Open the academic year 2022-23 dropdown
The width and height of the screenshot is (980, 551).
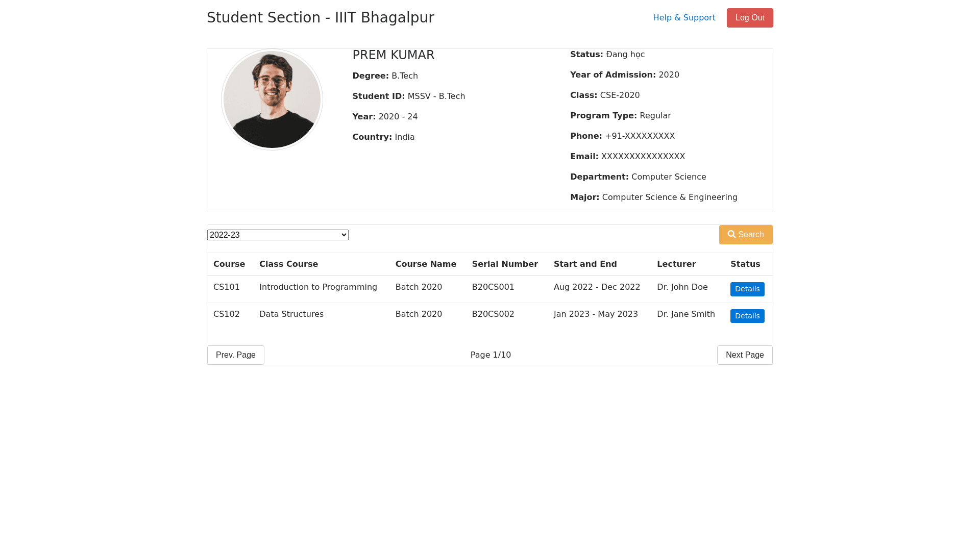[278, 235]
